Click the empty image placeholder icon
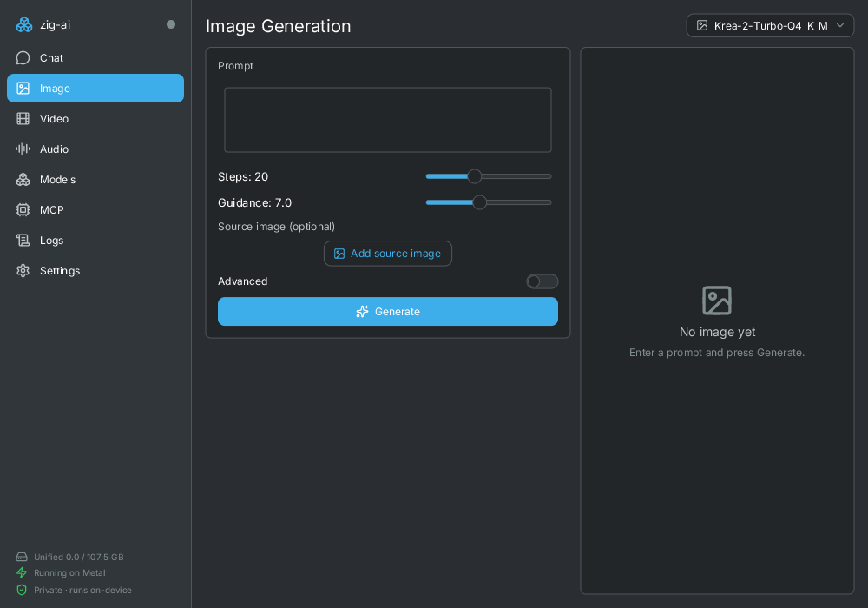The width and height of the screenshot is (868, 608). pos(717,301)
